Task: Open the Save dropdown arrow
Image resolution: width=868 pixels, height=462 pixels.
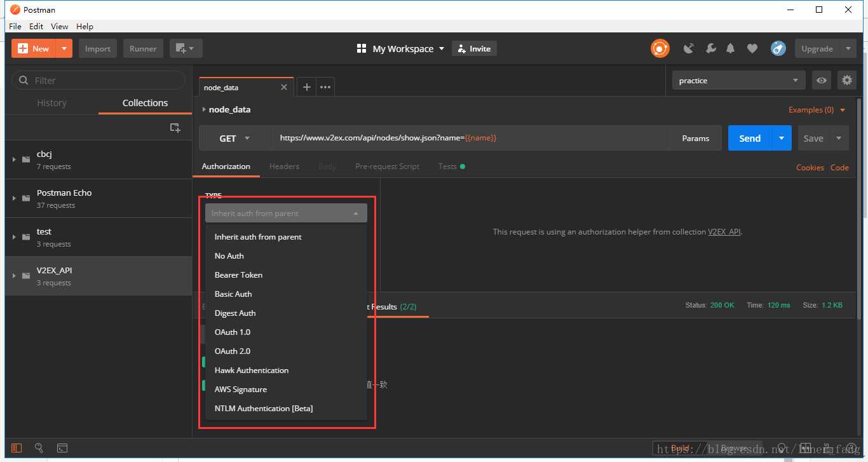Action: click(x=839, y=138)
